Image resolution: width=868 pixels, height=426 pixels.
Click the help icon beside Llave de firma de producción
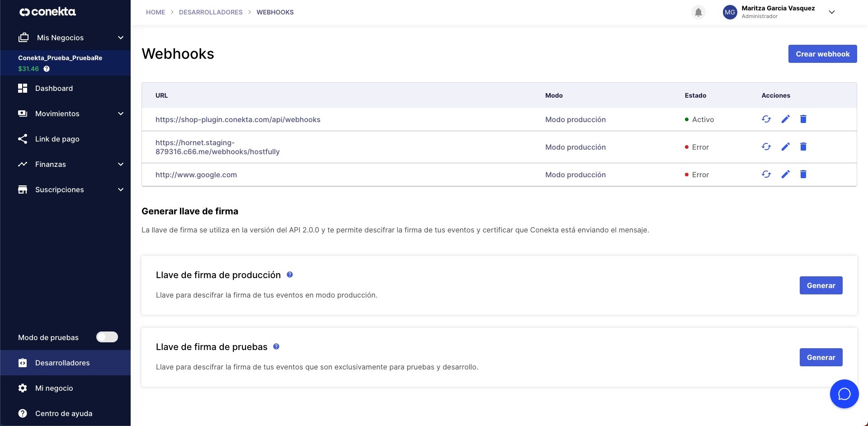[x=290, y=275]
